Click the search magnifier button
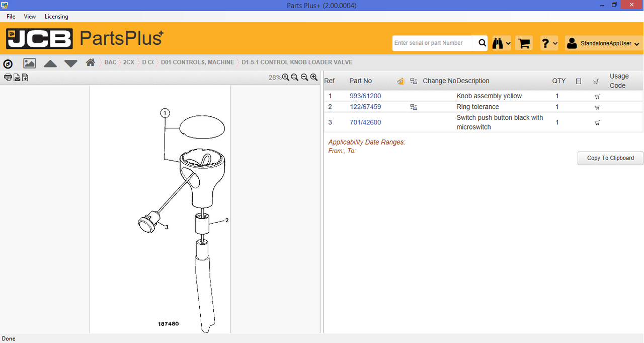 pos(482,43)
